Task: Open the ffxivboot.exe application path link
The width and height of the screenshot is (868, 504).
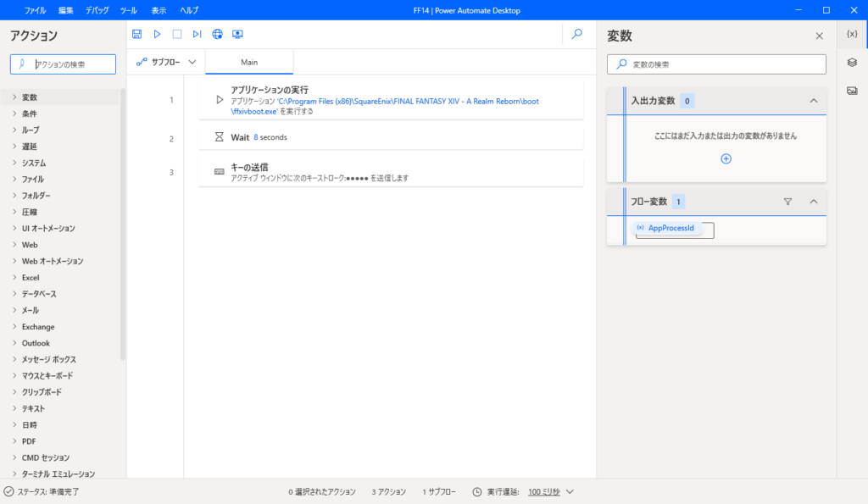Action: (x=385, y=106)
